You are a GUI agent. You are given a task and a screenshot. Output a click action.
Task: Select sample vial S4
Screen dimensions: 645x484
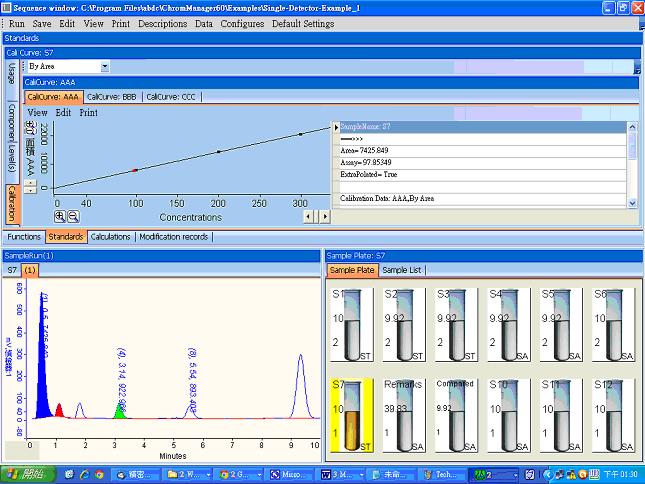pos(509,325)
